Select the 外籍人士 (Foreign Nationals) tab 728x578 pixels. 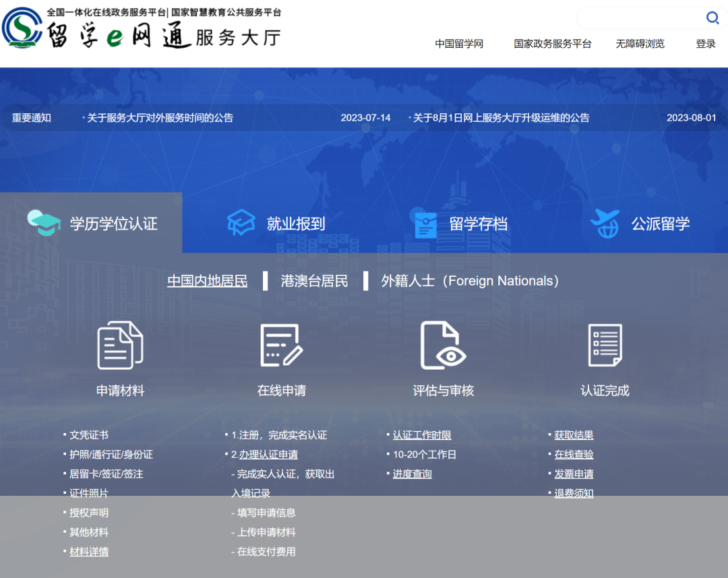472,281
